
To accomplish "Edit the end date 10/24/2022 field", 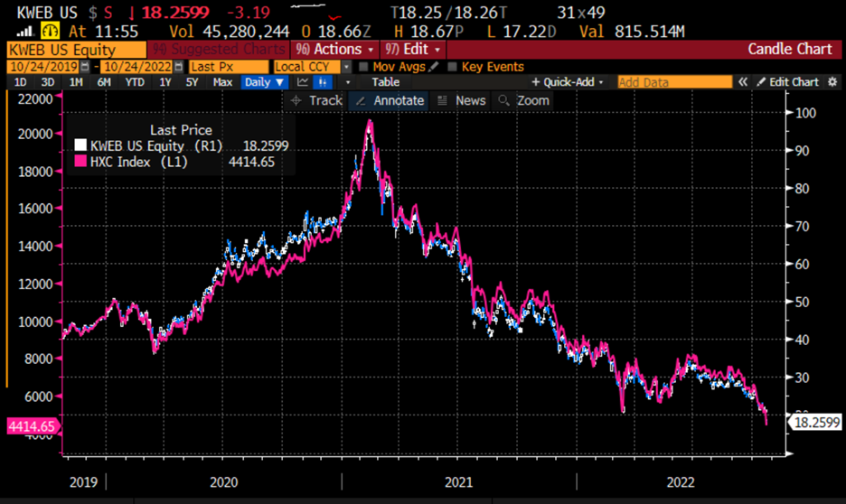I will tap(137, 67).
